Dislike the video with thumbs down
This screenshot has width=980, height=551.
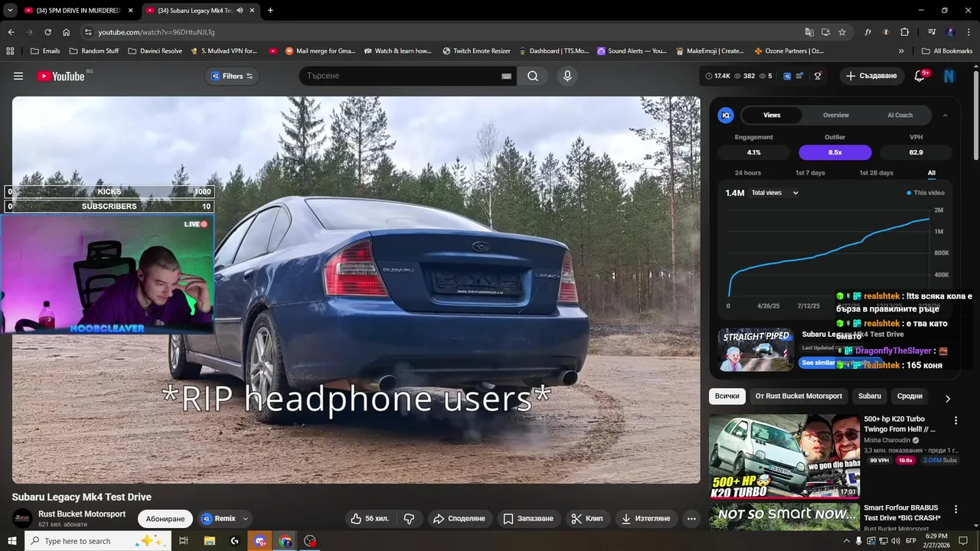(409, 519)
